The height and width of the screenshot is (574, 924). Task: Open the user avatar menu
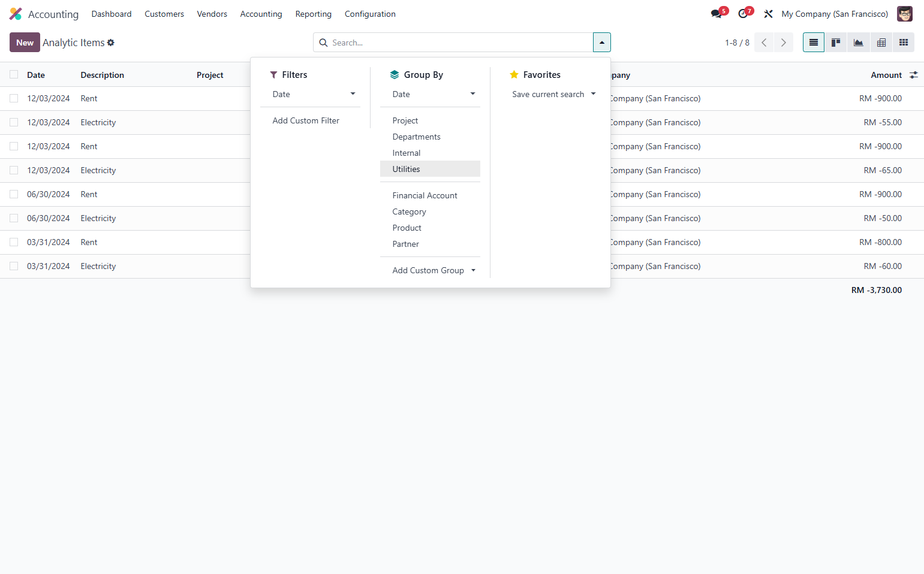[904, 14]
